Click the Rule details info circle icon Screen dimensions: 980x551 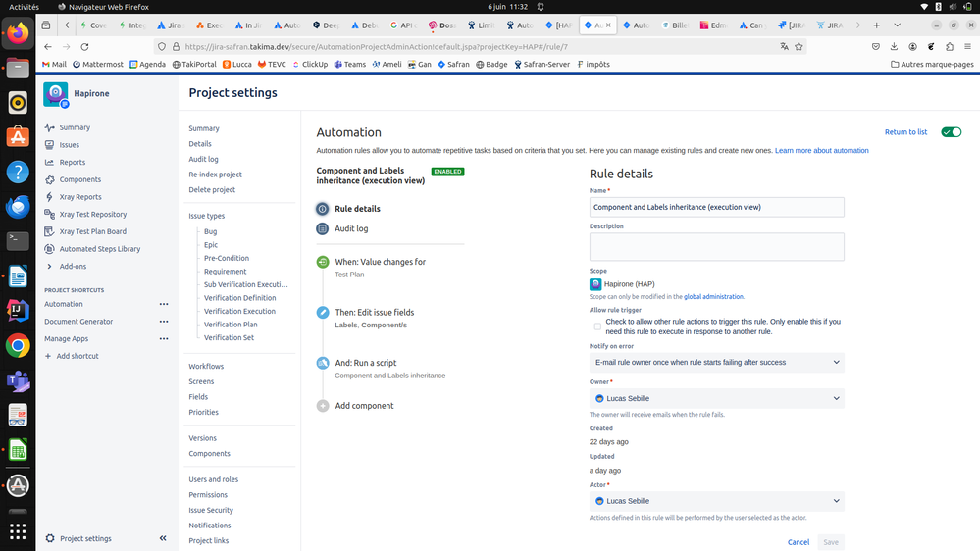(x=323, y=209)
